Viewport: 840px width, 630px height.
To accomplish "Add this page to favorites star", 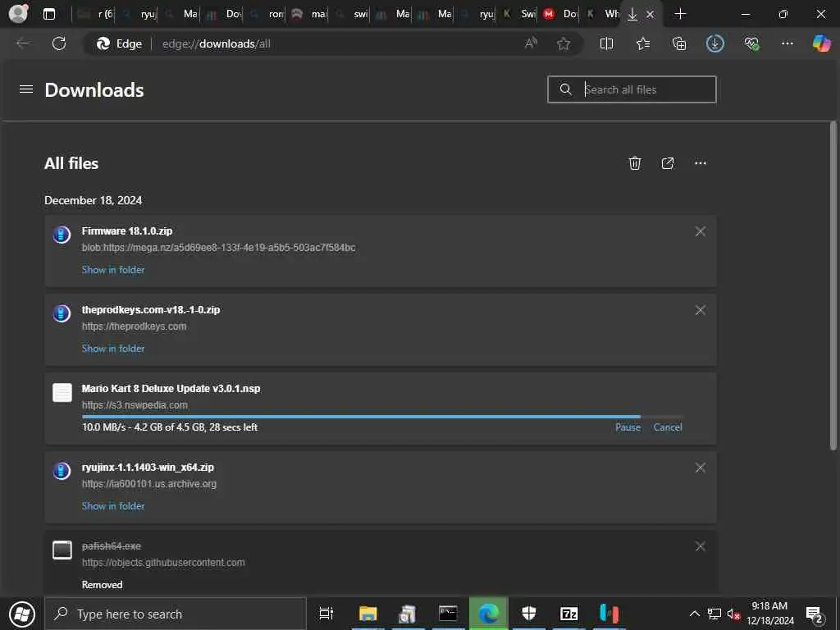I will 563,43.
